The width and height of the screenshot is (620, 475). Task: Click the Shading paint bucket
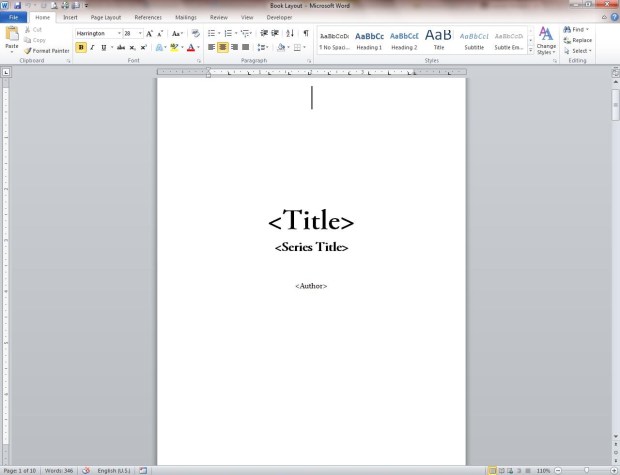click(x=281, y=47)
